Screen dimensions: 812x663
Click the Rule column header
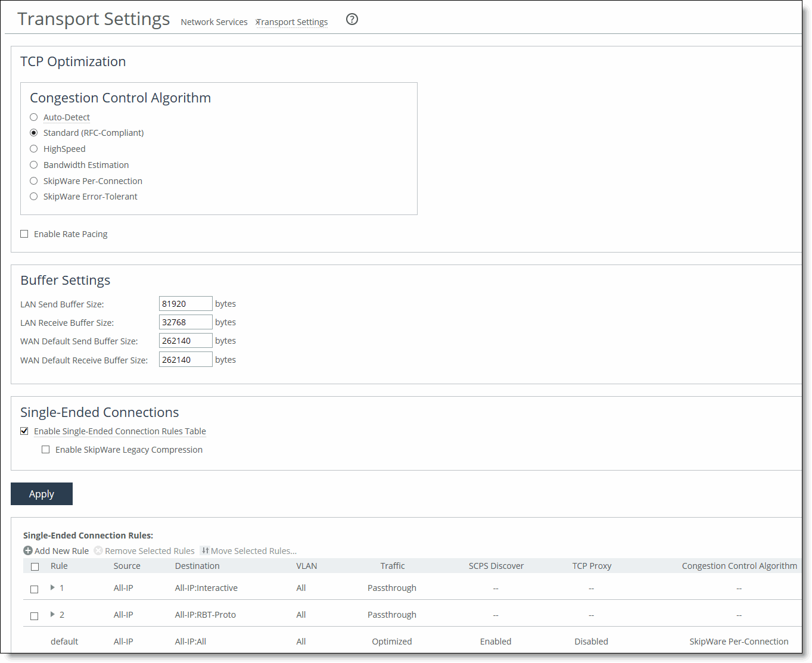[59, 566]
